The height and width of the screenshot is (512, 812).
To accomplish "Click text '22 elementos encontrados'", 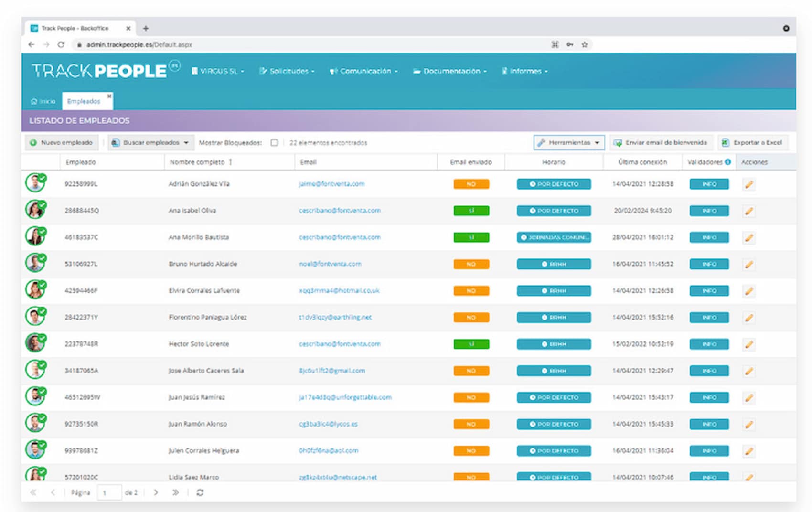I will click(x=328, y=143).
